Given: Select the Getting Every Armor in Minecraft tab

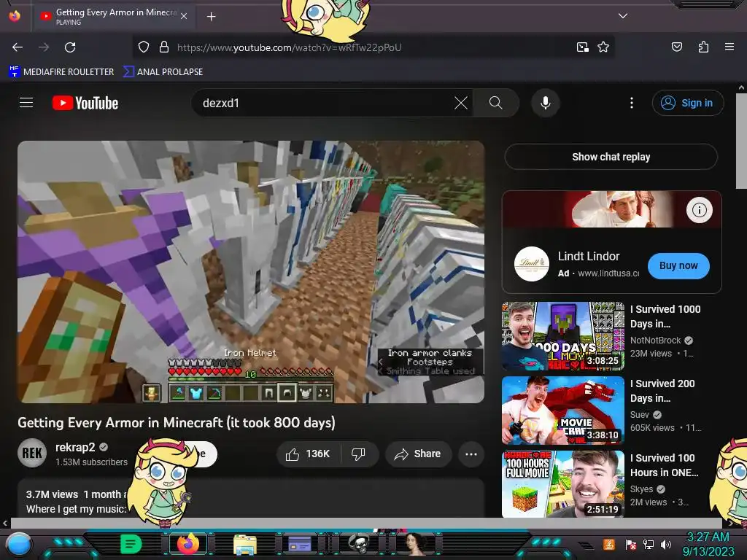Looking at the screenshot, I should 113,16.
